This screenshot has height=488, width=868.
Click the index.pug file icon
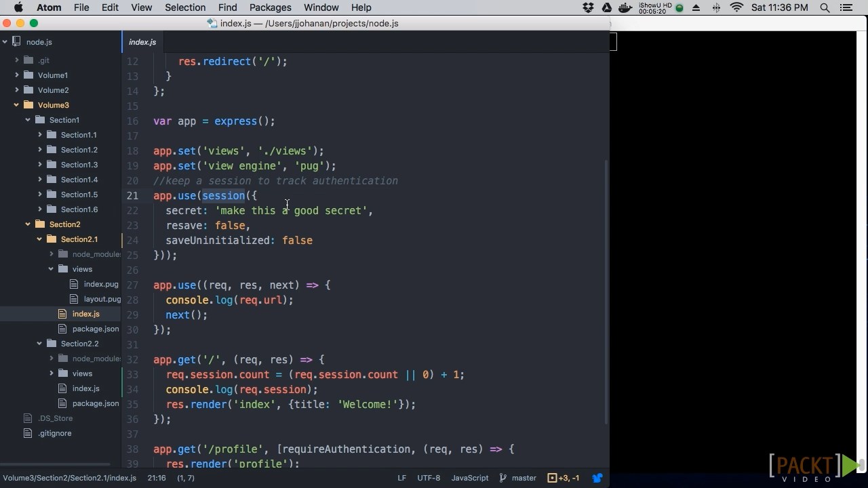tap(75, 284)
